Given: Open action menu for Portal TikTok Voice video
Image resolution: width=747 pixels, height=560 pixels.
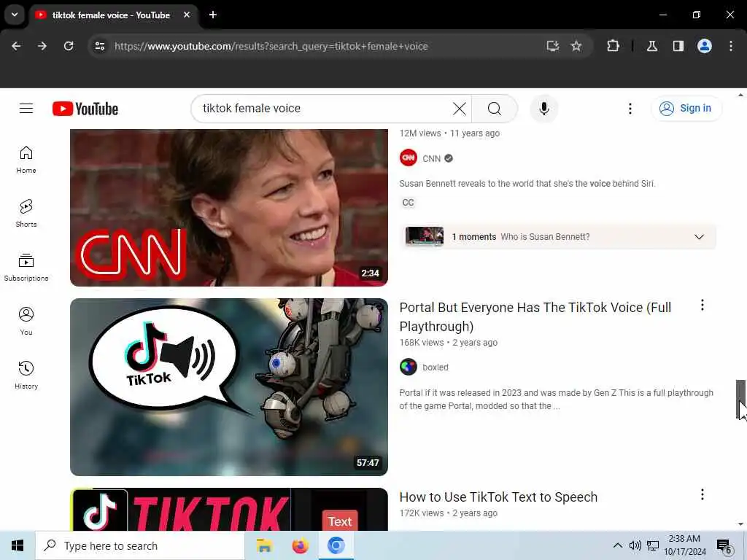Looking at the screenshot, I should click(703, 306).
